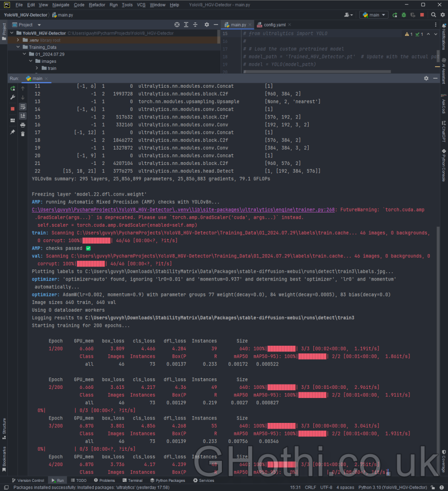This screenshot has width=448, height=491.
Task: Collapse the Training_Data folder
Action: pos(18,47)
